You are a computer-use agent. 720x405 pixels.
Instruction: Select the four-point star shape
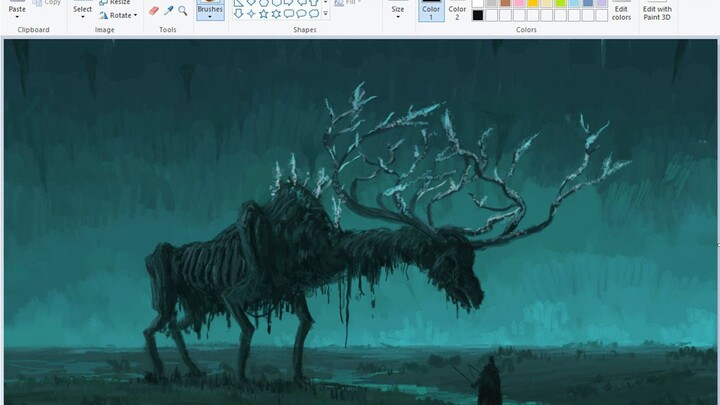[x=251, y=14]
